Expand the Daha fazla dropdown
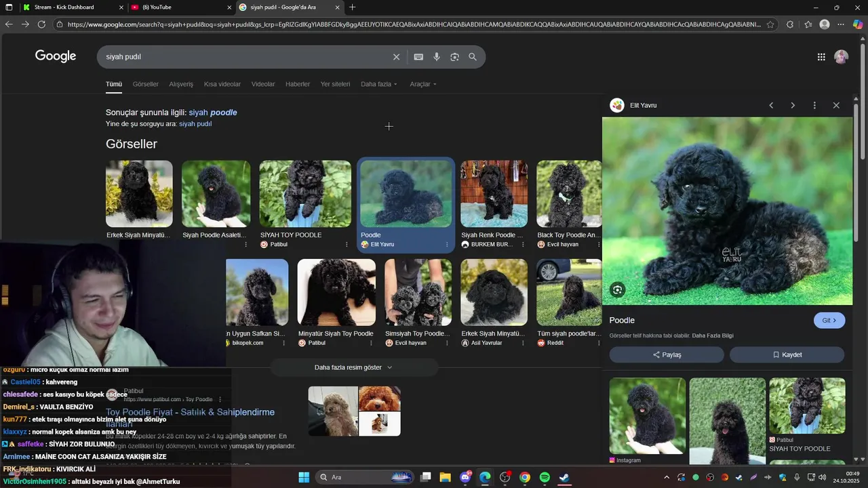 379,84
